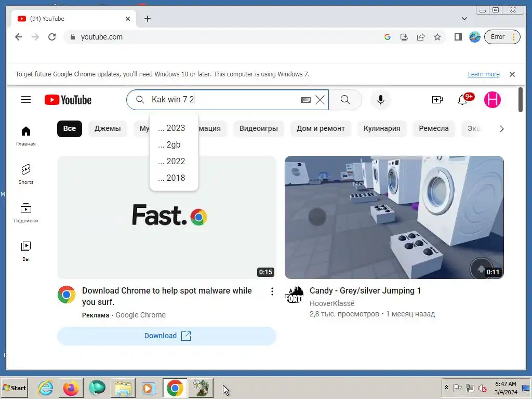Viewport: 532px width, 399px height.
Task: Show hidden system tray icons
Action: tap(446, 388)
